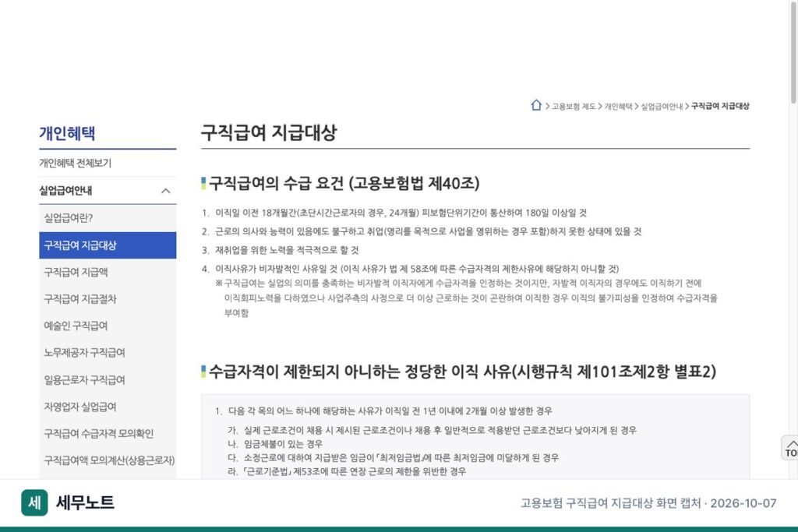
Task: Click the TOP scroll-to-top button
Action: (x=790, y=448)
